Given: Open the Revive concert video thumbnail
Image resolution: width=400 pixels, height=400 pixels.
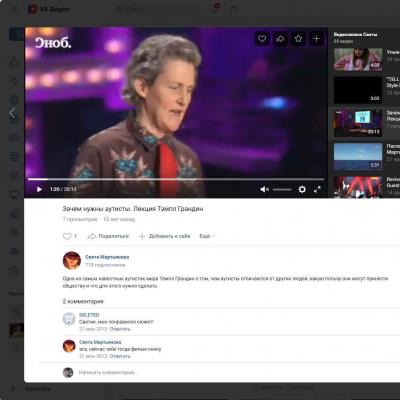Looking at the screenshot, I should (x=358, y=187).
